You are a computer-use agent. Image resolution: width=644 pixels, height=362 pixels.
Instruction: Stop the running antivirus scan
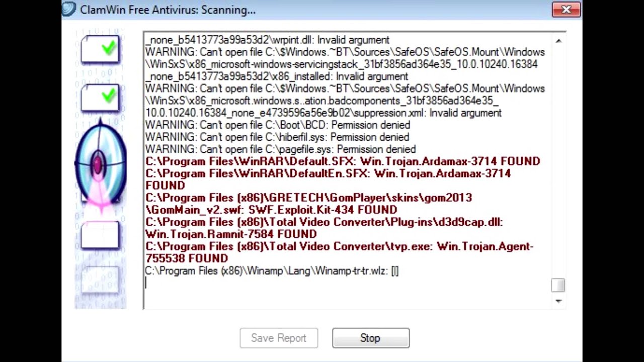click(371, 338)
